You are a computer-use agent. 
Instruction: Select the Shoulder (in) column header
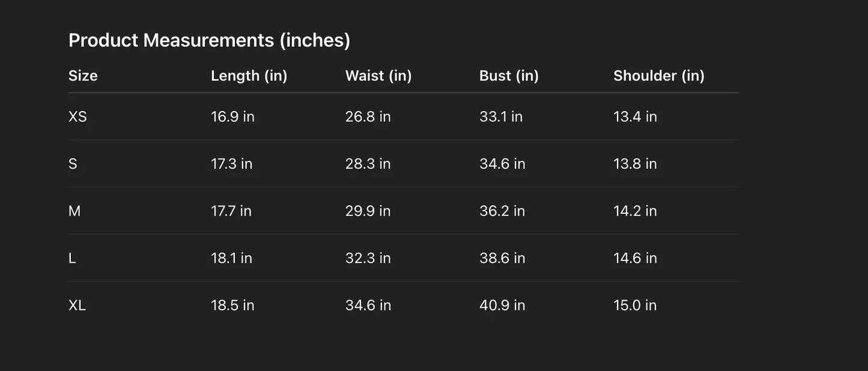[x=658, y=76]
